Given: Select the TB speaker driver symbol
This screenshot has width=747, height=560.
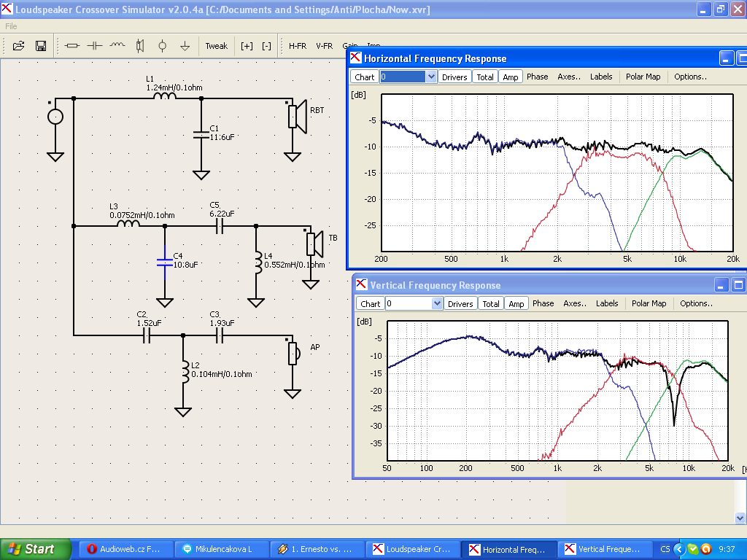Looking at the screenshot, I should (315, 244).
